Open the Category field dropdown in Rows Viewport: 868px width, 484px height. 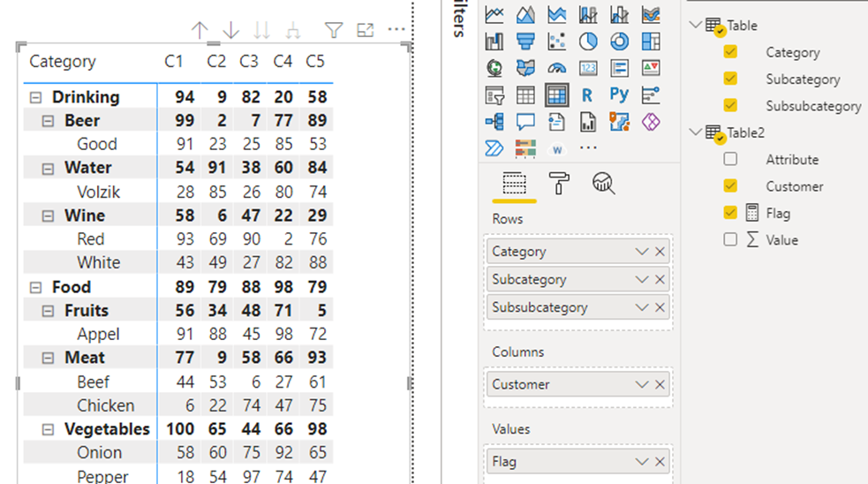pos(642,252)
